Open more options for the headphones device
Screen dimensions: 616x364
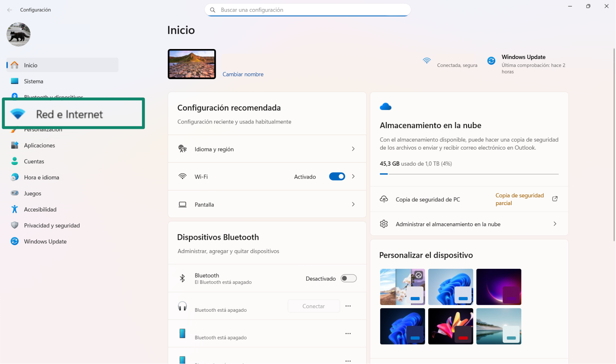pos(348,306)
